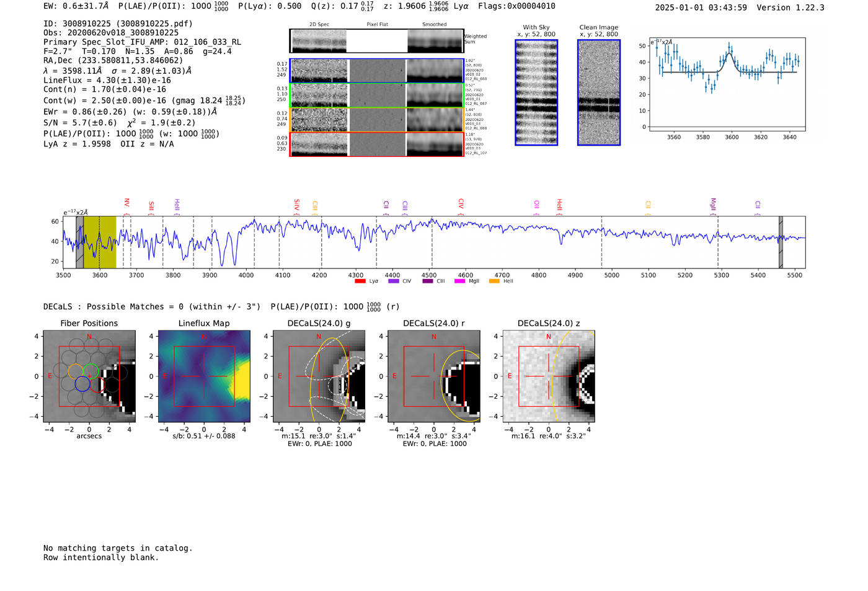Click the green fiber circle in Fiber Positions
The height and width of the screenshot is (591, 868).
coord(91,371)
